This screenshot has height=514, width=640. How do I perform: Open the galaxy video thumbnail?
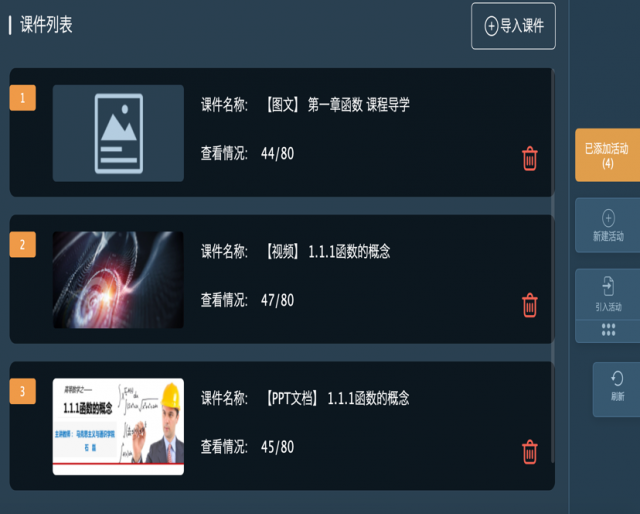[x=118, y=280]
